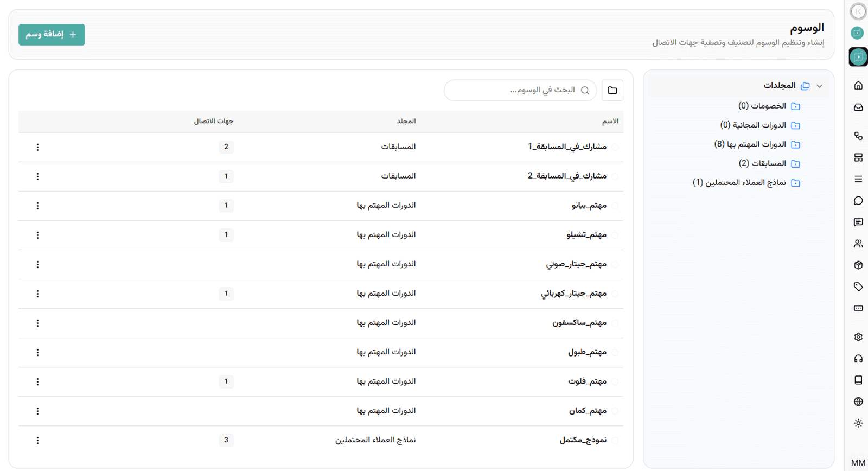The image size is (868, 471).
Task: Click contact count 3 for نموذج_مكتمل
Action: 226,440
